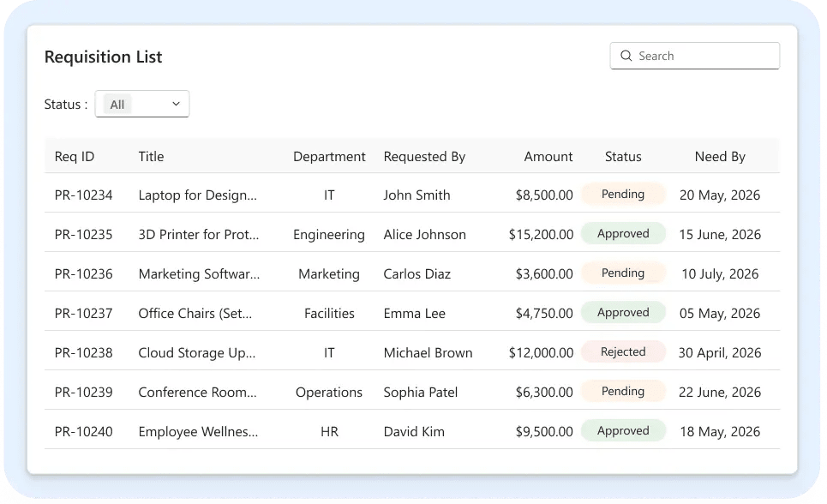
Task: Click the $12,000.00 amount
Action: coord(541,352)
